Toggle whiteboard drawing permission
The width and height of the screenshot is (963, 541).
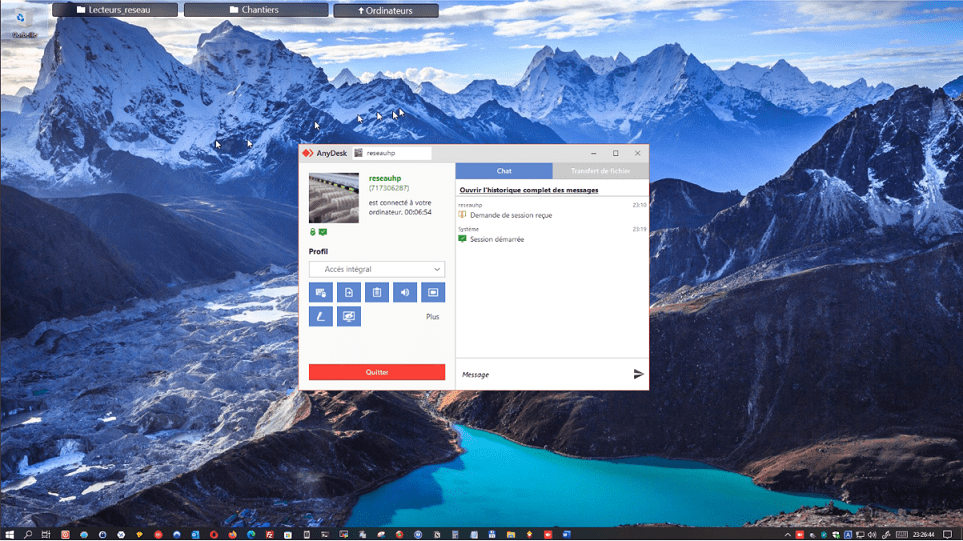(321, 317)
